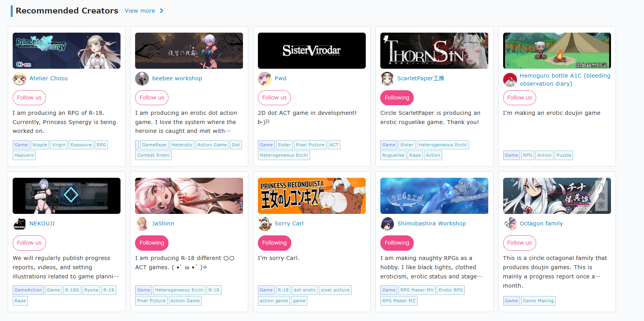Click the ScarletPaper avatar icon
Image resolution: width=644 pixels, height=321 pixels.
tap(387, 79)
